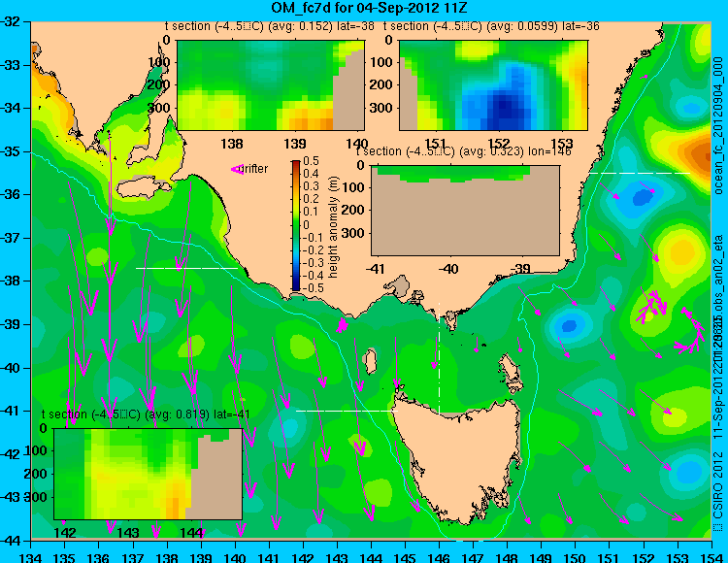
Task: Open the lat=-41 temperature section inset
Action: click(x=148, y=474)
